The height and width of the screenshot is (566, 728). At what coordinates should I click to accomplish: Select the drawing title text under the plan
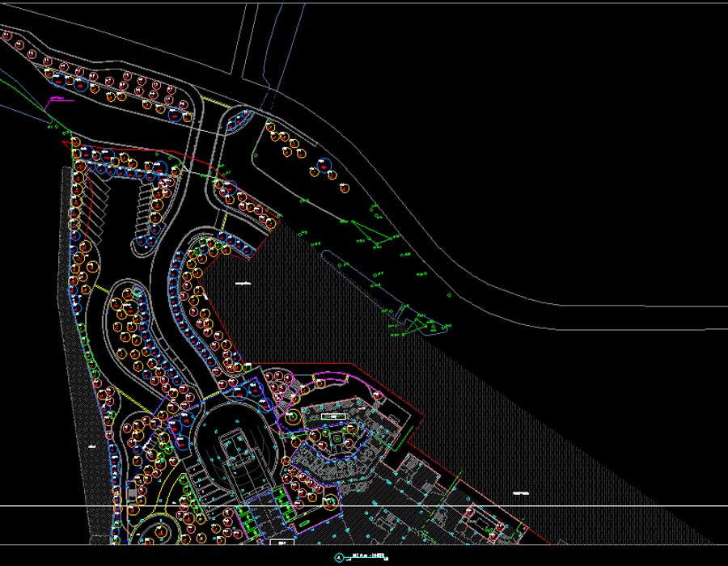click(370, 556)
